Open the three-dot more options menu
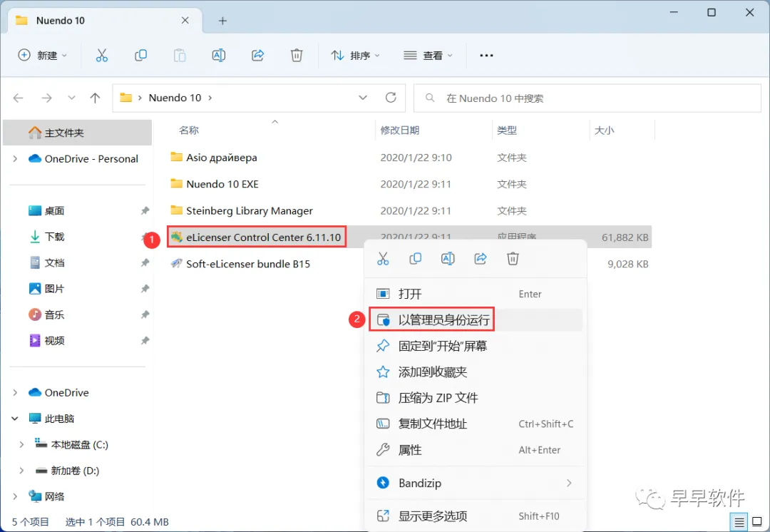 (486, 56)
